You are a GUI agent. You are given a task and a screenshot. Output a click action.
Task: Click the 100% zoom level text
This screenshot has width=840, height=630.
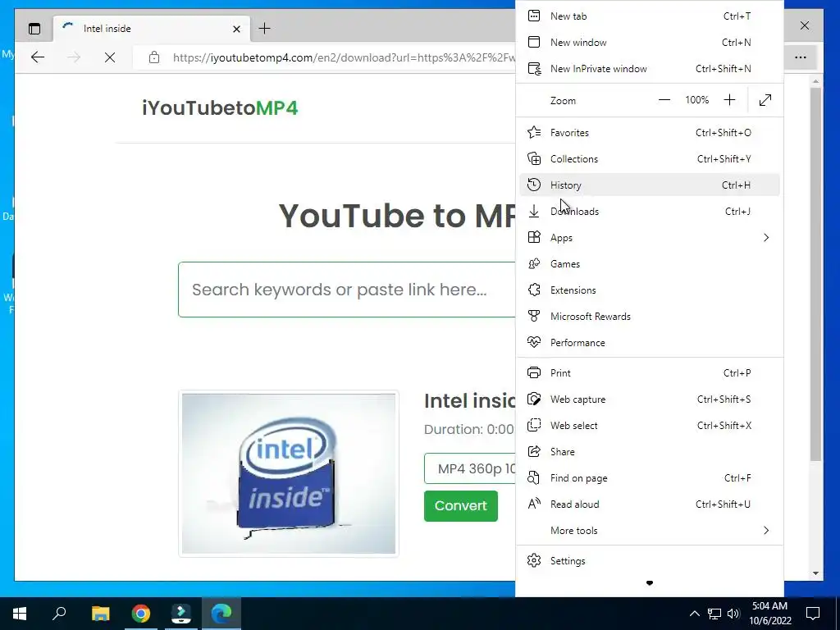pos(697,100)
